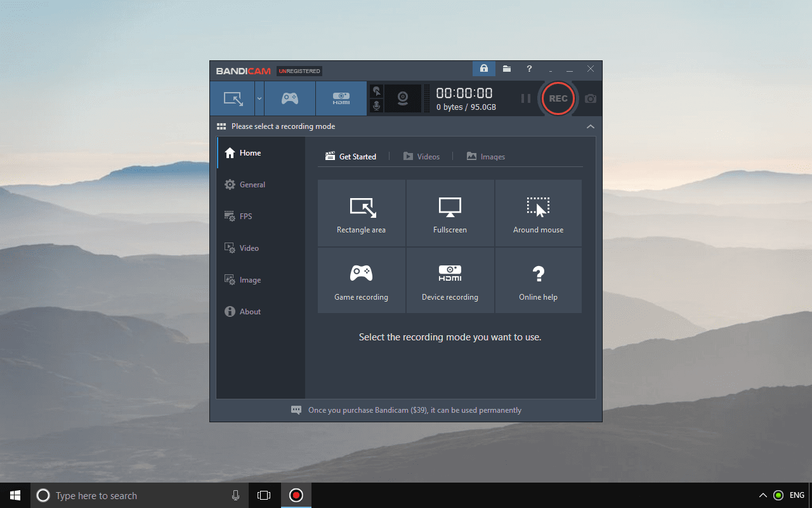
Task: Click the Bandicam purchase message link
Action: click(415, 410)
